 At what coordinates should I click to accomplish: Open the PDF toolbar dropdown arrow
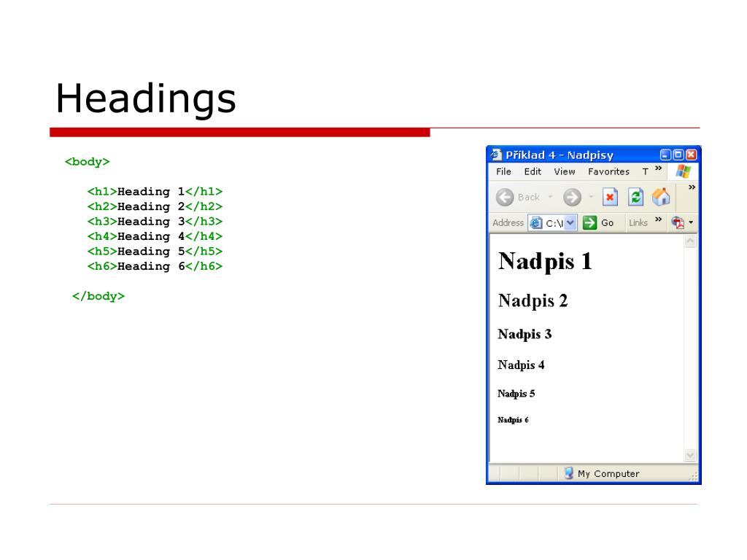tap(691, 222)
